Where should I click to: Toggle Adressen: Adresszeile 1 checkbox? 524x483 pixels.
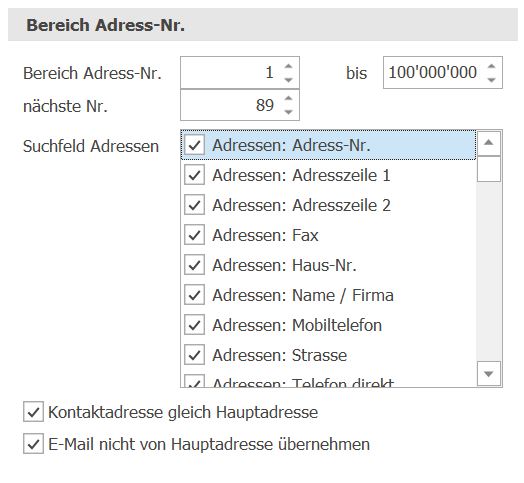click(194, 175)
